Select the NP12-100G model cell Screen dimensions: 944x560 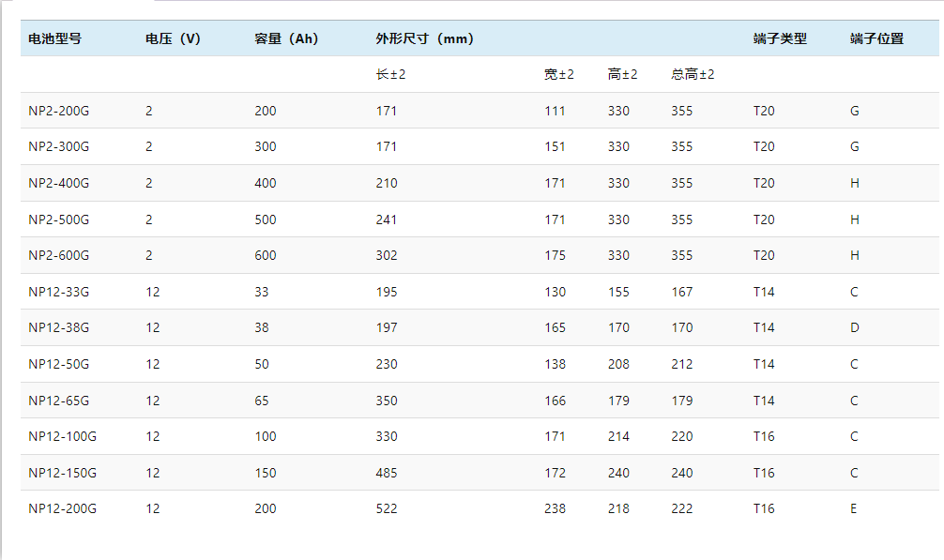(x=62, y=436)
